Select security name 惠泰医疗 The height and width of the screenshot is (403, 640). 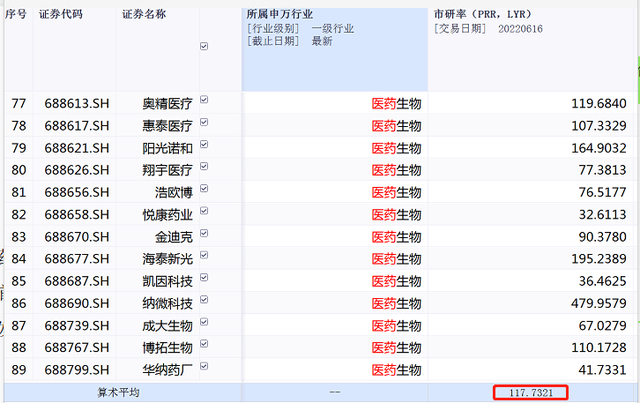tap(167, 126)
